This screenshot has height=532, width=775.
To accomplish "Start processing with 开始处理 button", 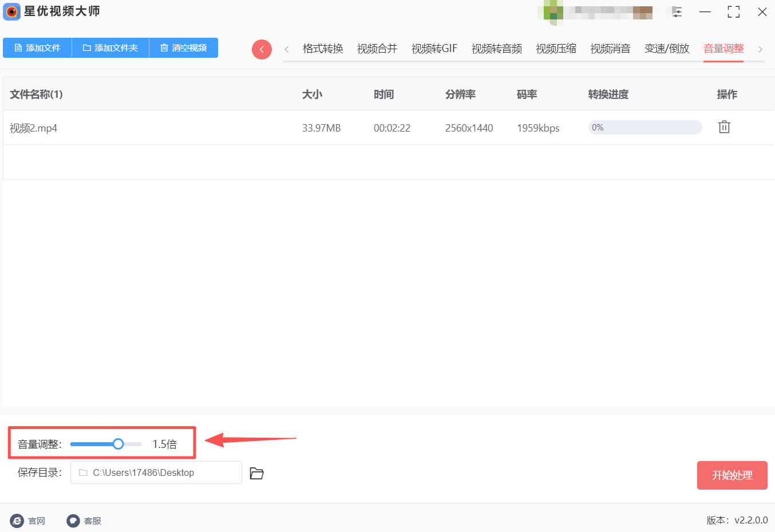I will click(x=731, y=475).
